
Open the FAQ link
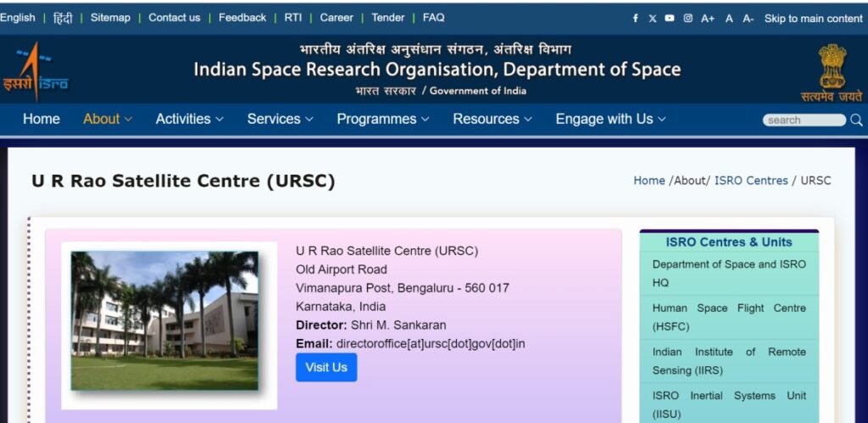[x=433, y=18]
